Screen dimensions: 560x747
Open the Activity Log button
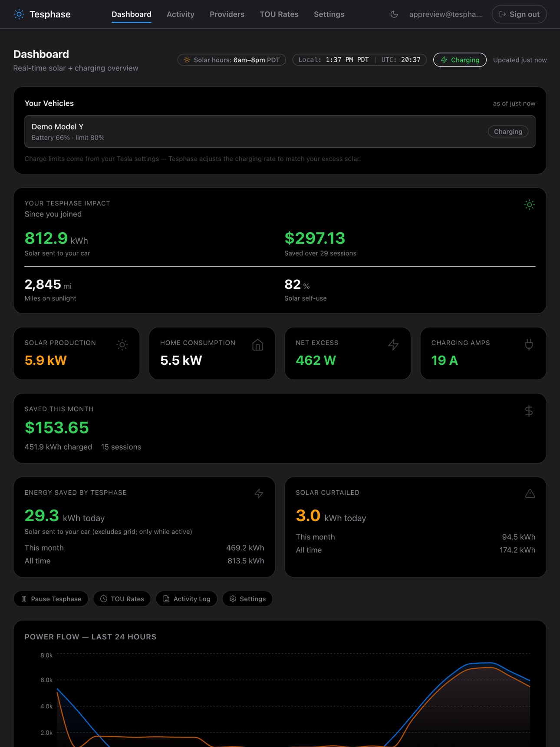click(x=187, y=599)
